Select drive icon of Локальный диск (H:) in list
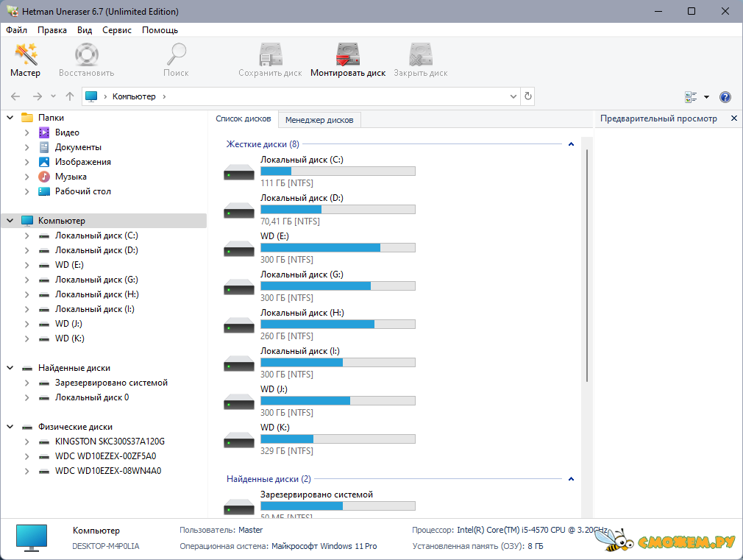Image resolution: width=743 pixels, height=560 pixels. pos(239,325)
